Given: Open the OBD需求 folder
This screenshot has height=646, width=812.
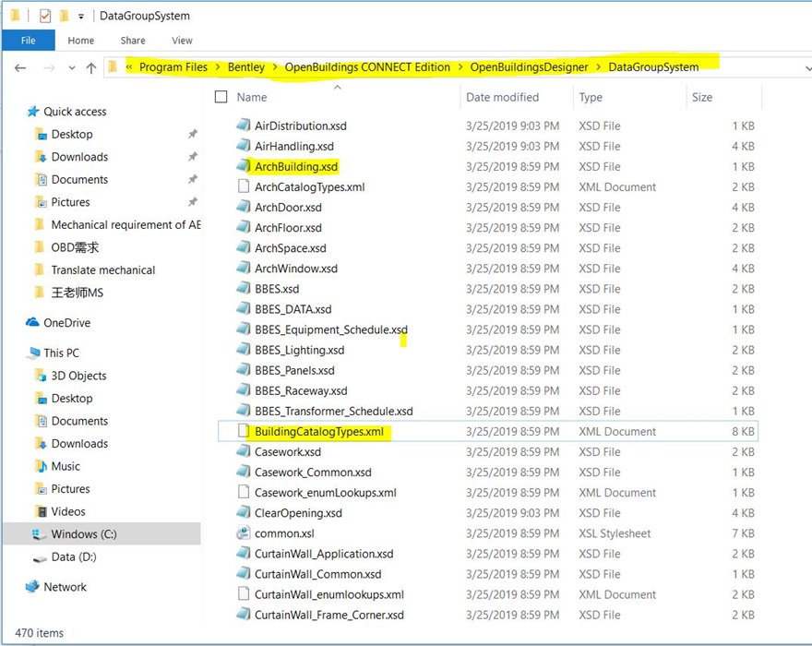Looking at the screenshot, I should point(75,247).
